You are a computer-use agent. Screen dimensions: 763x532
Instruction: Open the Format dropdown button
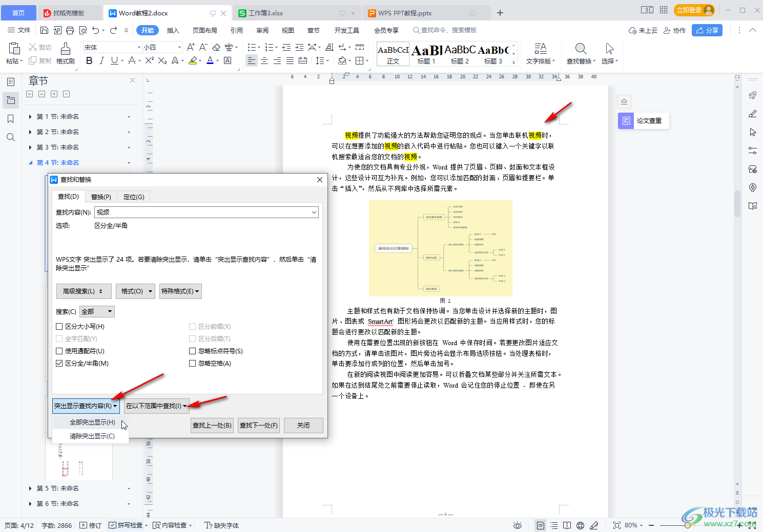(x=135, y=291)
